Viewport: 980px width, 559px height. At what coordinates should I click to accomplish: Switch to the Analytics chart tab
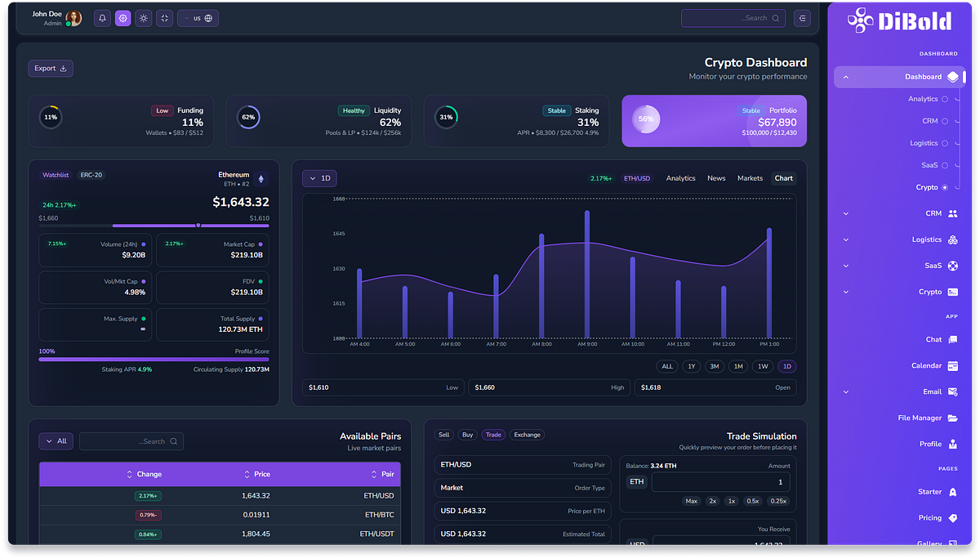pyautogui.click(x=681, y=178)
